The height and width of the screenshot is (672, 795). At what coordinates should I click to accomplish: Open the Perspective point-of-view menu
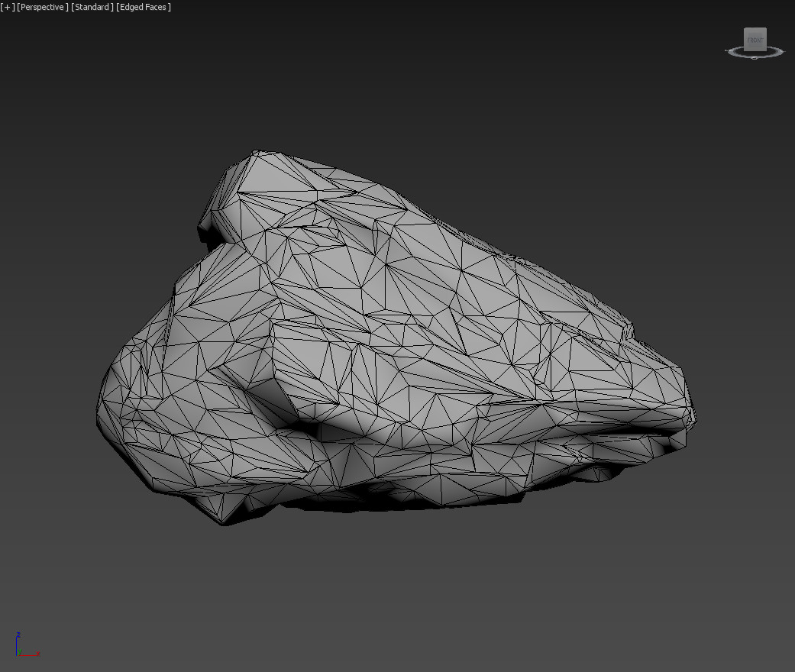pyautogui.click(x=42, y=7)
